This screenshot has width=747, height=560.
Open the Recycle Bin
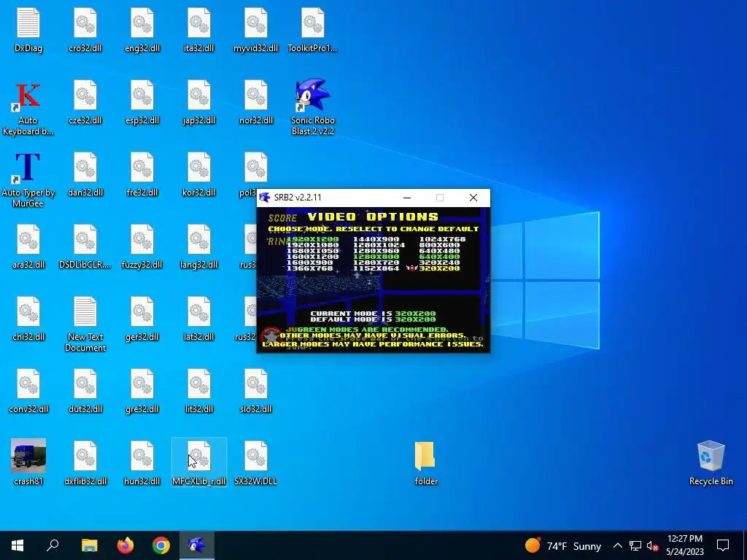point(711,456)
